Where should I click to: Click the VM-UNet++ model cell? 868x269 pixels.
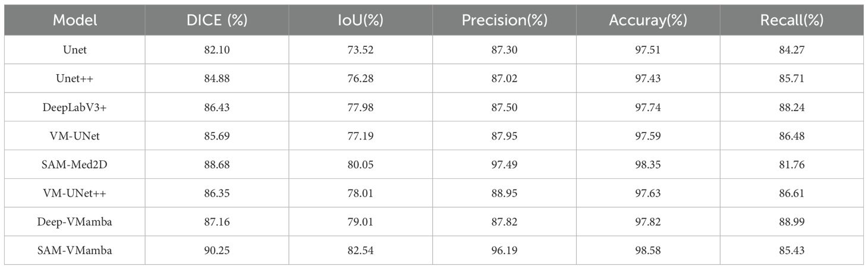(x=75, y=193)
